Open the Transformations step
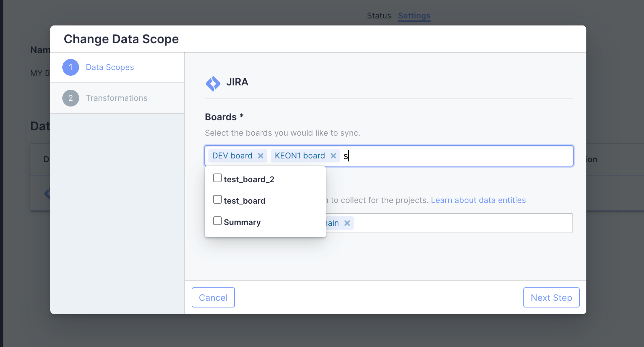644x347 pixels. (117, 98)
